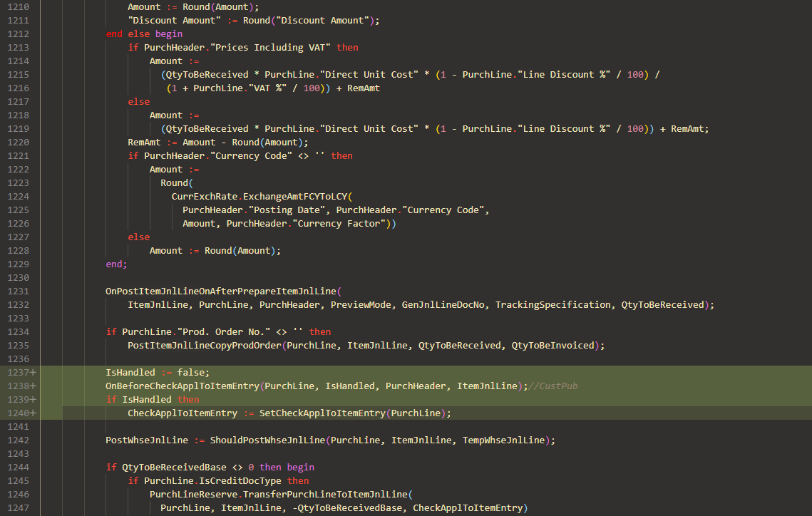Image resolution: width=812 pixels, height=516 pixels.
Task: Select the IsHandled variable on line 1237
Action: pos(130,372)
